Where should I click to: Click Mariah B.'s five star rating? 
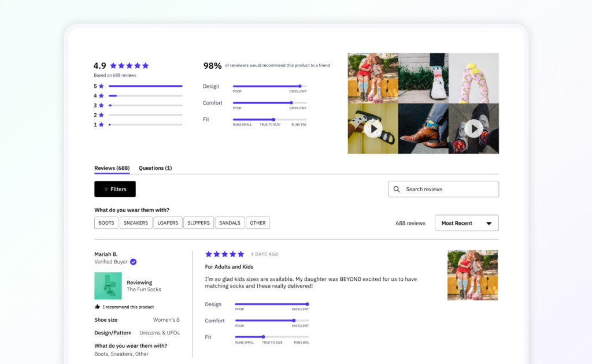tap(225, 254)
